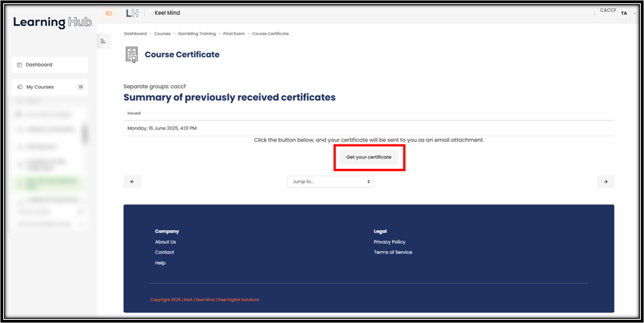644x323 pixels.
Task: Click the Get your certificate button
Action: pos(369,157)
